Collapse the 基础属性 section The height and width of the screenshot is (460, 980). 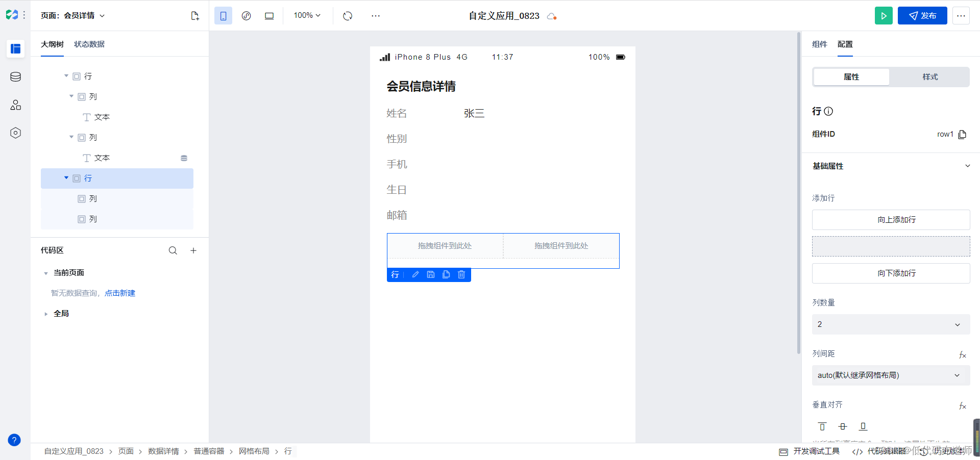tap(967, 166)
